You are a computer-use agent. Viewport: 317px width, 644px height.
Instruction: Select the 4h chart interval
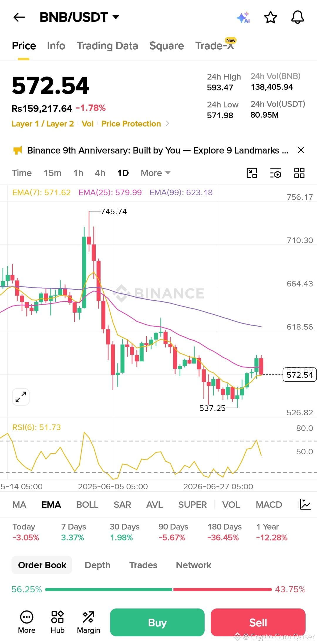pyautogui.click(x=100, y=173)
